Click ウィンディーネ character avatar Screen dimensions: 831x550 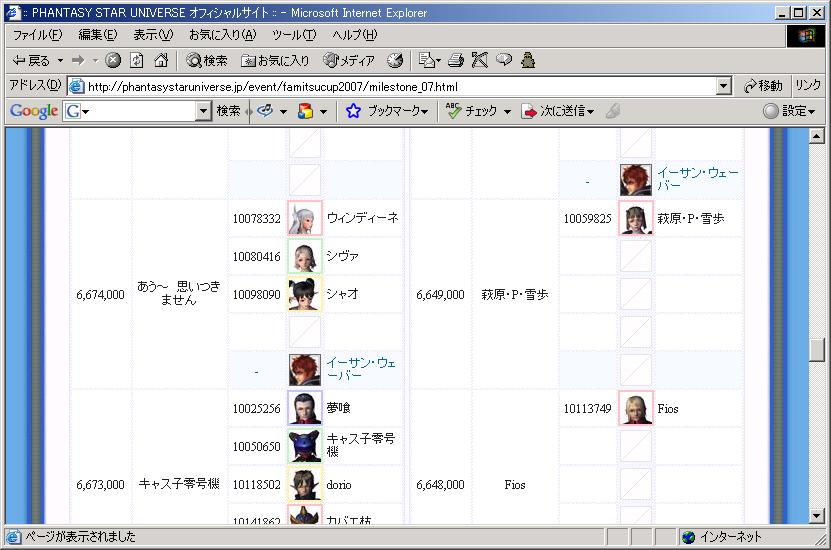tap(305, 218)
